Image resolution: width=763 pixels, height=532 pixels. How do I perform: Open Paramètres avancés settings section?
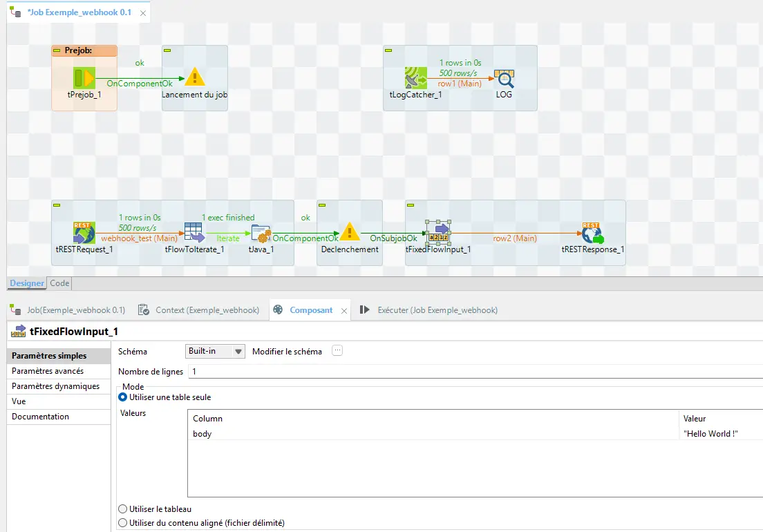pos(46,371)
